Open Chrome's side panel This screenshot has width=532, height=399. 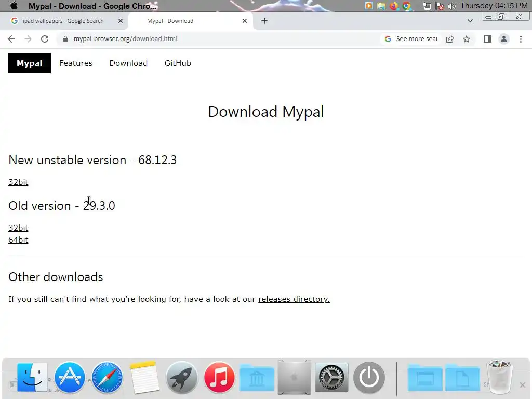point(487,39)
